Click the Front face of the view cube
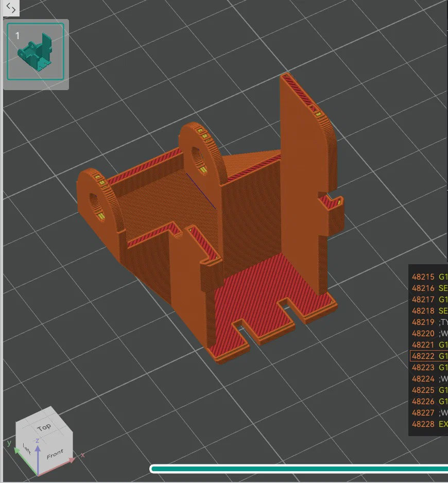This screenshot has height=483, width=448. [x=55, y=454]
